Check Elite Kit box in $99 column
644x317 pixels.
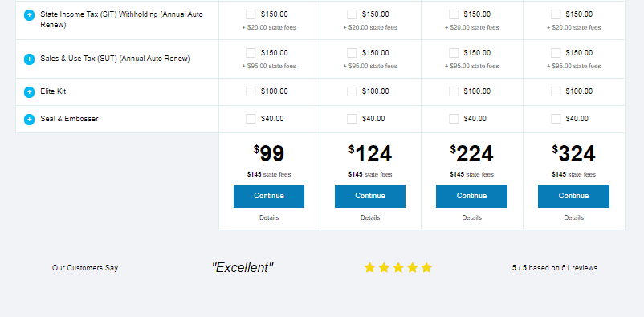pyautogui.click(x=251, y=91)
